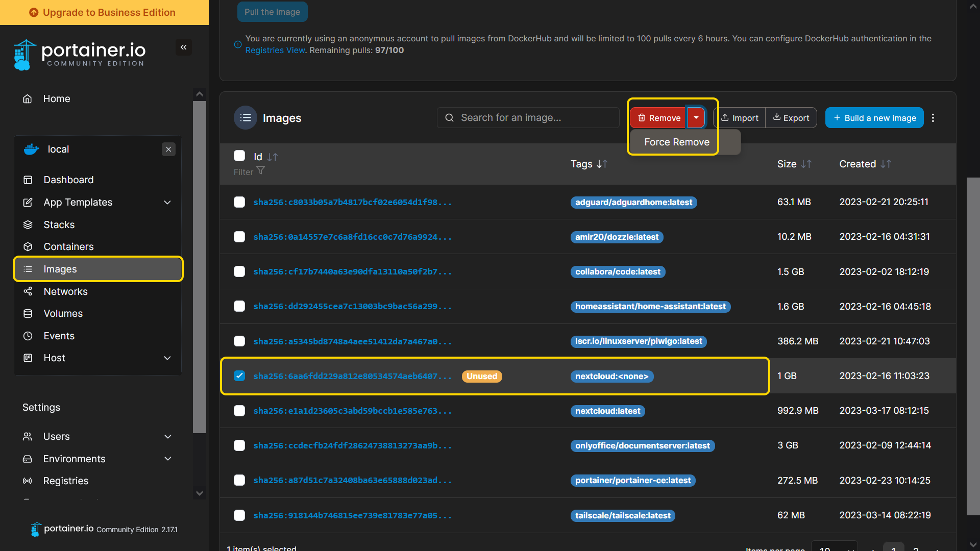Open the Images sidebar menu item

(98, 269)
